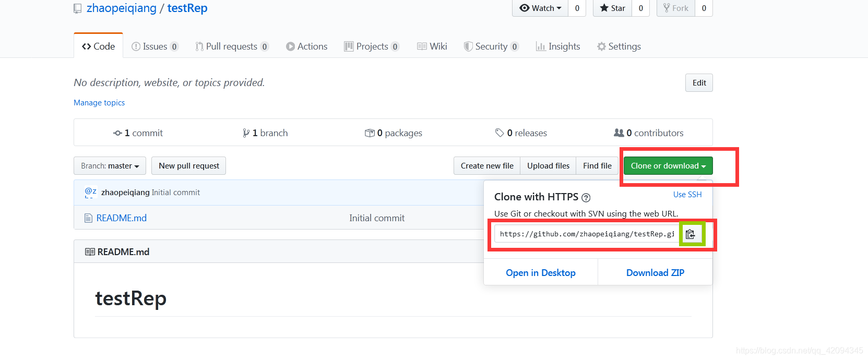This screenshot has width=868, height=360.
Task: Click the help icon beside Clone with HTTPS
Action: 586,198
